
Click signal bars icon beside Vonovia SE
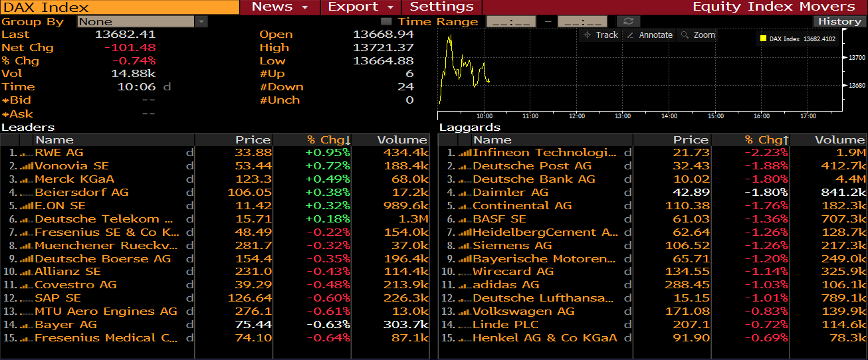pyautogui.click(x=27, y=166)
